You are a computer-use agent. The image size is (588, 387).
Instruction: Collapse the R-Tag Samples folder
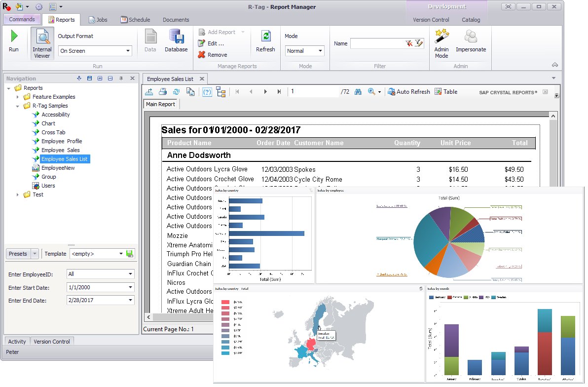18,106
